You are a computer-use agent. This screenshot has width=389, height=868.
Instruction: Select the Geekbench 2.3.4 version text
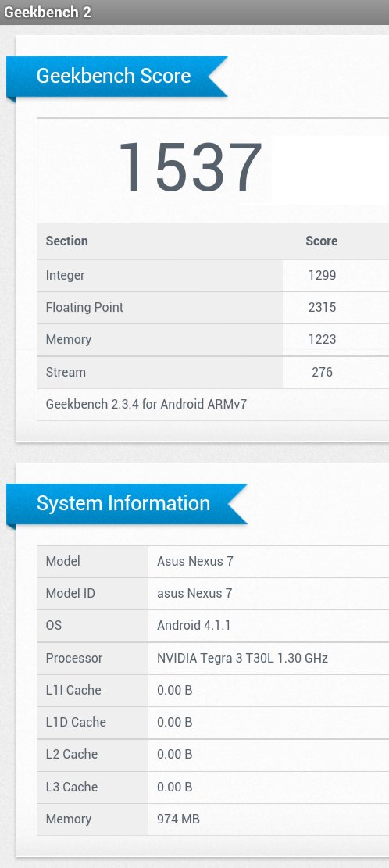[x=146, y=404]
